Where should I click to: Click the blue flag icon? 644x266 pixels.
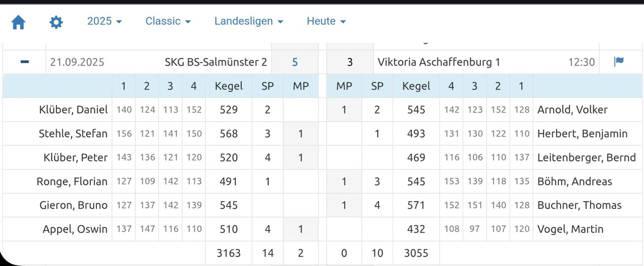618,62
